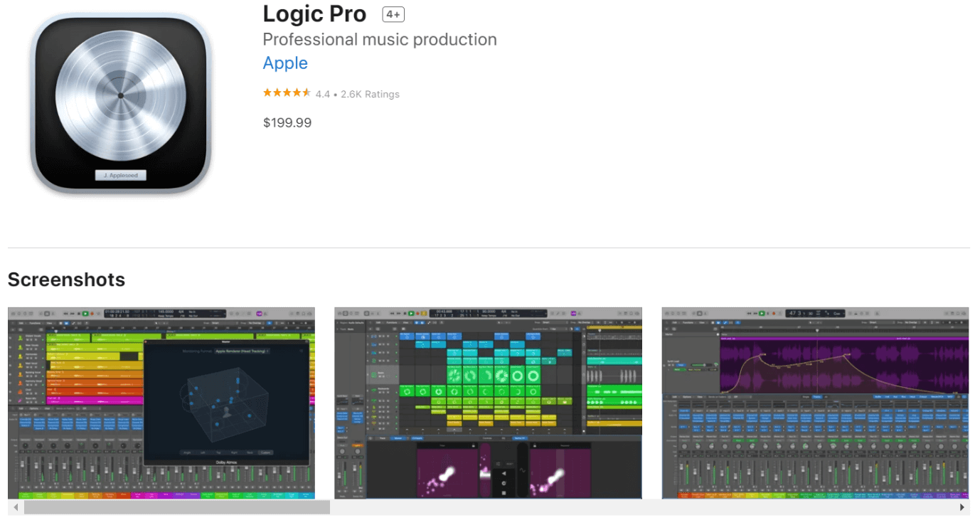Open the Live Loops grid screenshot
The image size is (980, 520).
(488, 403)
